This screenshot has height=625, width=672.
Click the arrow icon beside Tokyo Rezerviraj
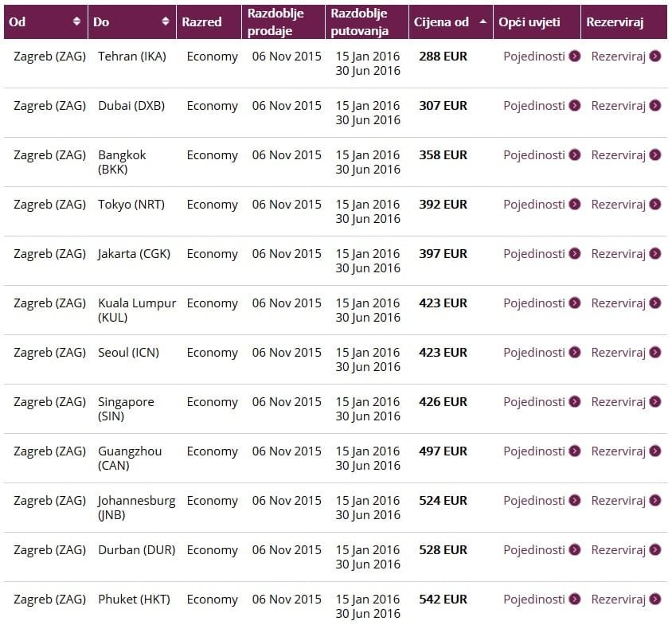(654, 204)
